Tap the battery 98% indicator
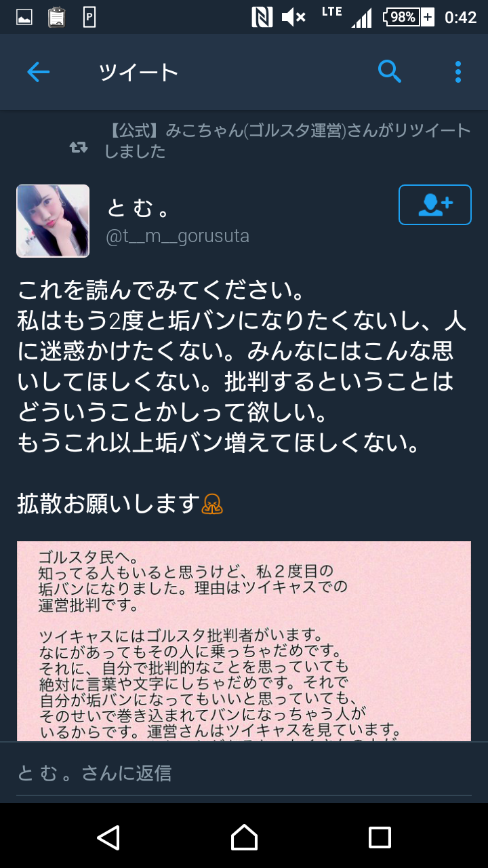Viewport: 488px width, 868px height. click(409, 17)
